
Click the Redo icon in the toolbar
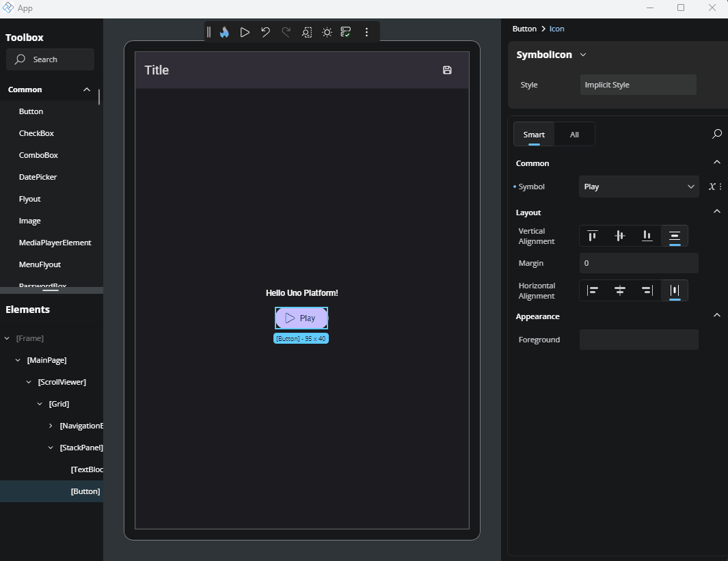click(286, 31)
